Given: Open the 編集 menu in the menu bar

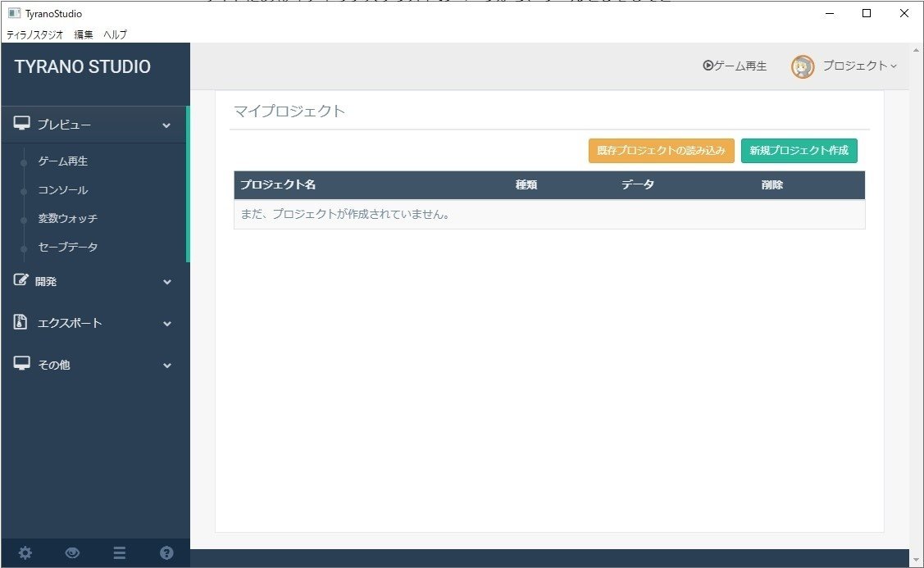Looking at the screenshot, I should tap(82, 34).
